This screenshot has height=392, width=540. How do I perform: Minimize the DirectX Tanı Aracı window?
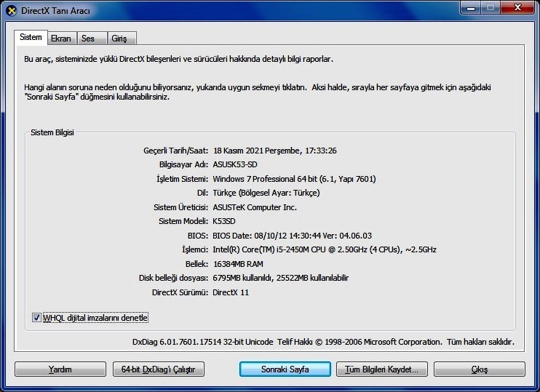coord(471,7)
